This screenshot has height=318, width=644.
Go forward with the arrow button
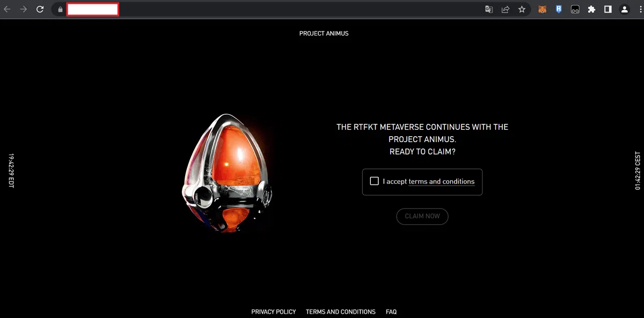23,9
